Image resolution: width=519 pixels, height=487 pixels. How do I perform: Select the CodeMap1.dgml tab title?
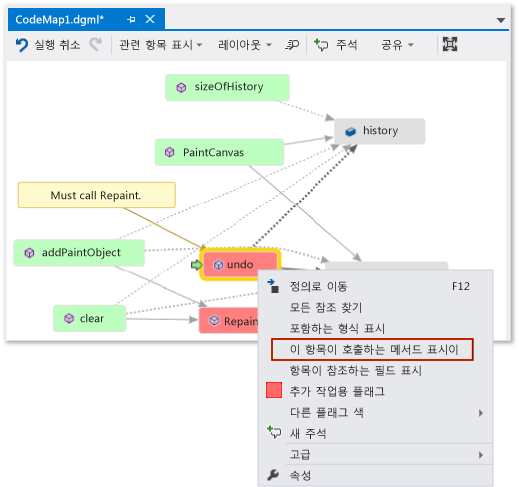59,20
